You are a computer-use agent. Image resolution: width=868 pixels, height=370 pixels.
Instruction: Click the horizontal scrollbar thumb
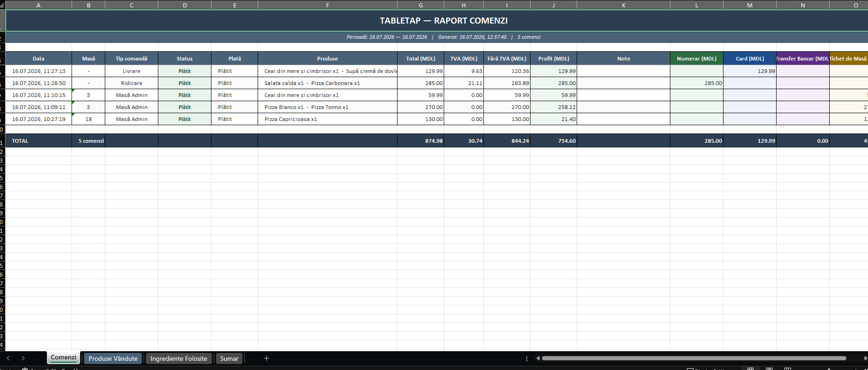(694, 358)
